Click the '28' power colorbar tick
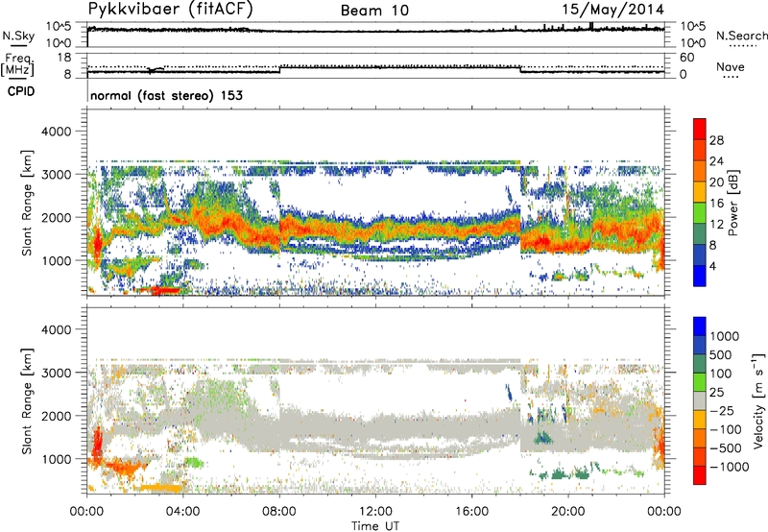Viewport: 768px width, 532px height. pos(716,140)
